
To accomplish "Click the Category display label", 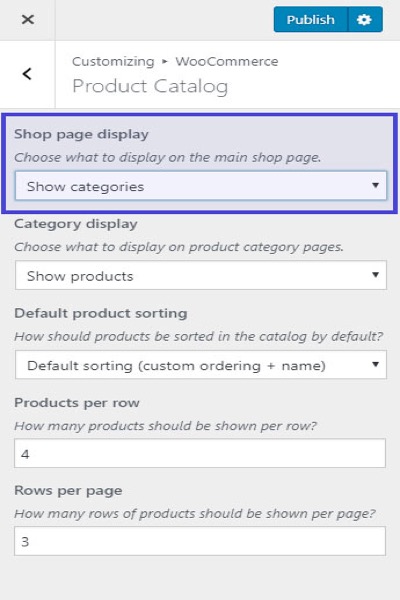I will [76, 224].
